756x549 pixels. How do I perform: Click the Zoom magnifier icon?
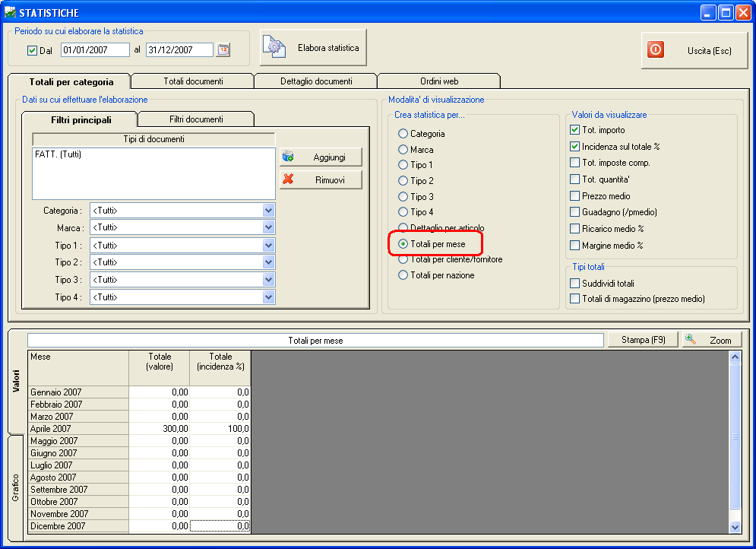[691, 340]
